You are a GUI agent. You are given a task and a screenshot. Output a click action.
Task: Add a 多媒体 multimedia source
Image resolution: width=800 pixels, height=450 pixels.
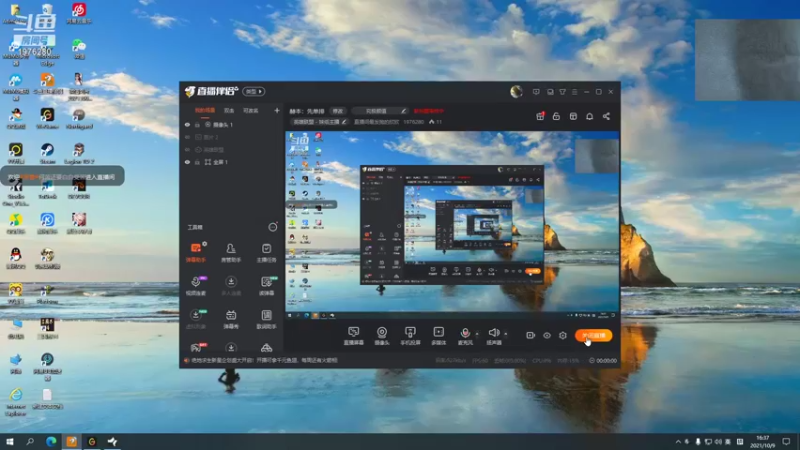pos(438,336)
